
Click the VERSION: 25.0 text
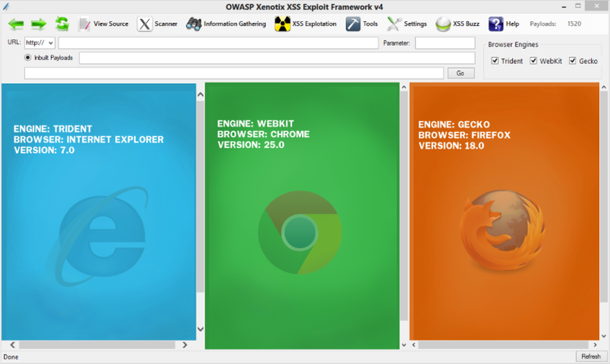point(251,145)
